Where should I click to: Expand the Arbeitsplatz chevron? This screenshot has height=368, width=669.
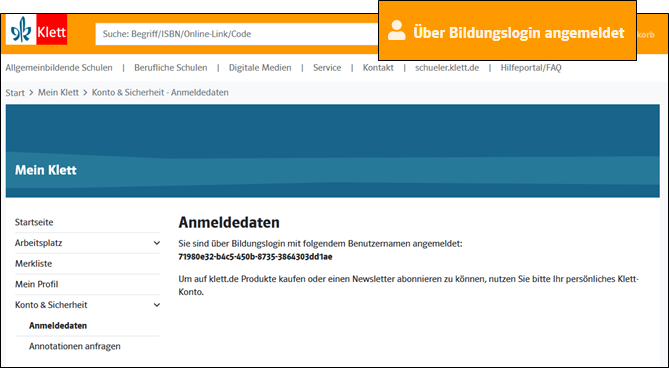tap(157, 243)
